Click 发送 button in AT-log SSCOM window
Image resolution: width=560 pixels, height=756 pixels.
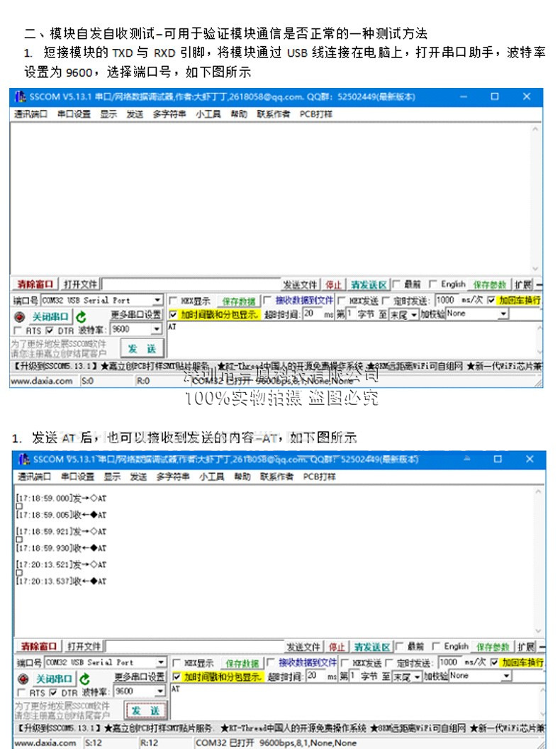(x=145, y=710)
